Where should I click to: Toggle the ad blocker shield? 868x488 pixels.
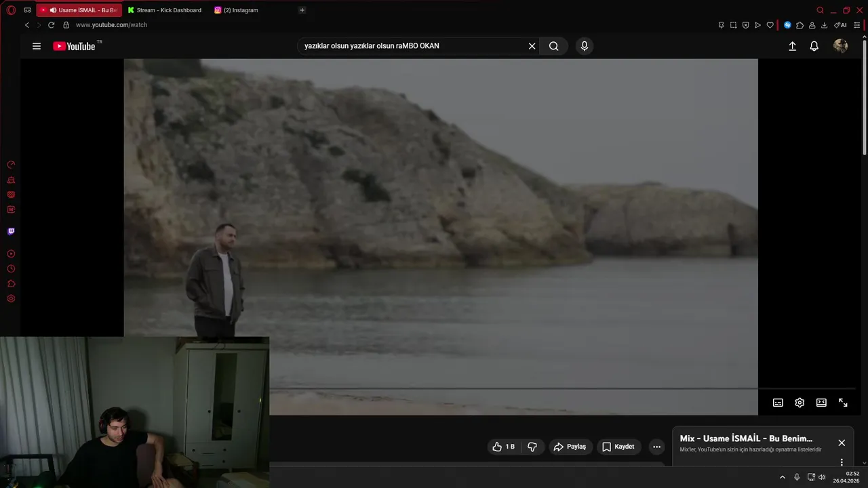tap(745, 25)
